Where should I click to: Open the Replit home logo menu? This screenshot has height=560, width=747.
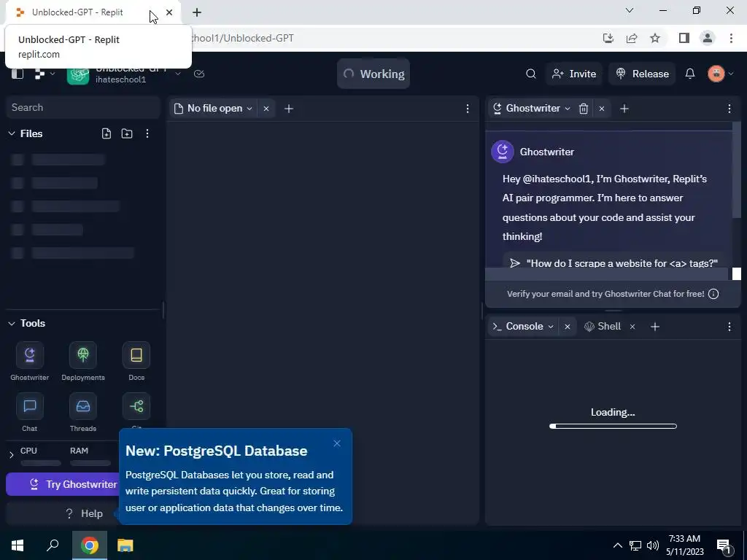[x=44, y=74]
